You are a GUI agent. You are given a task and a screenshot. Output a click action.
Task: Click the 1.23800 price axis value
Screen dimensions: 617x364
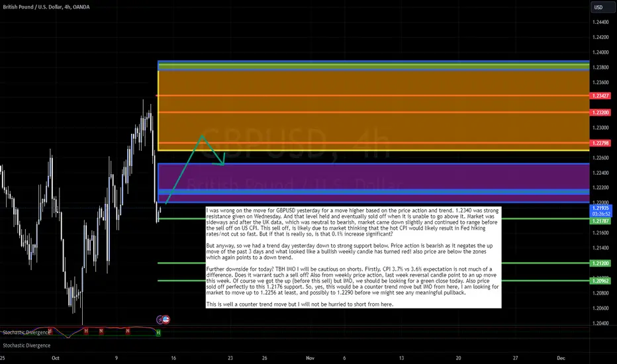click(600, 68)
